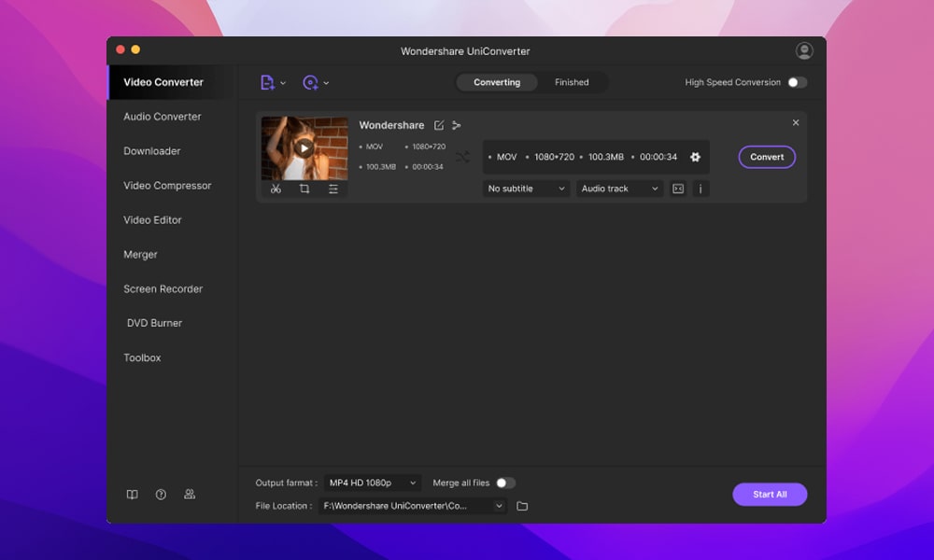The image size is (934, 560).
Task: Play the video thumbnail preview
Action: (x=304, y=147)
